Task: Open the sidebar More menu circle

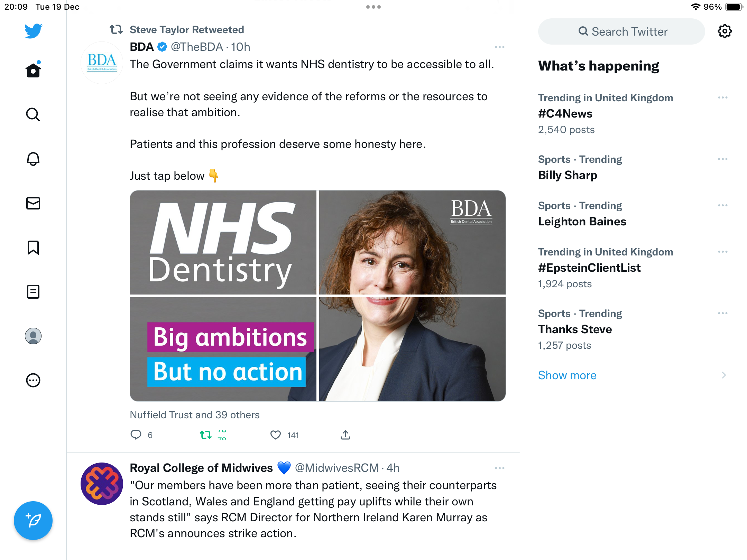Action: coord(33,380)
